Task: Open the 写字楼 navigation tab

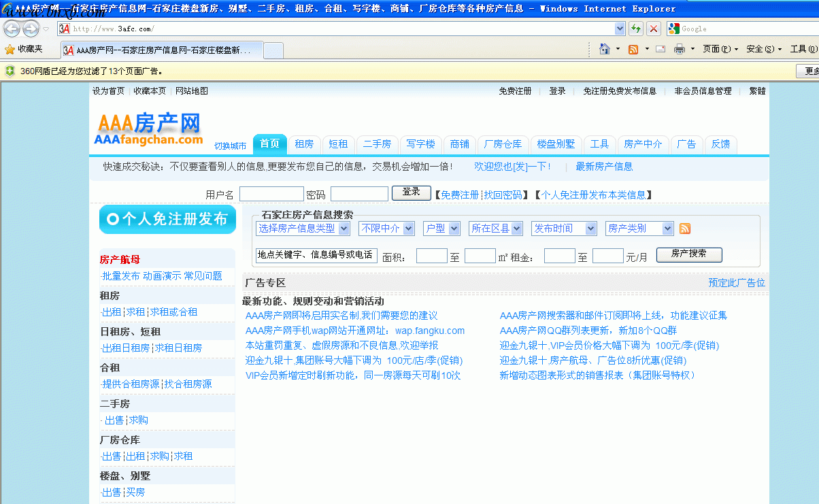Action: click(420, 144)
